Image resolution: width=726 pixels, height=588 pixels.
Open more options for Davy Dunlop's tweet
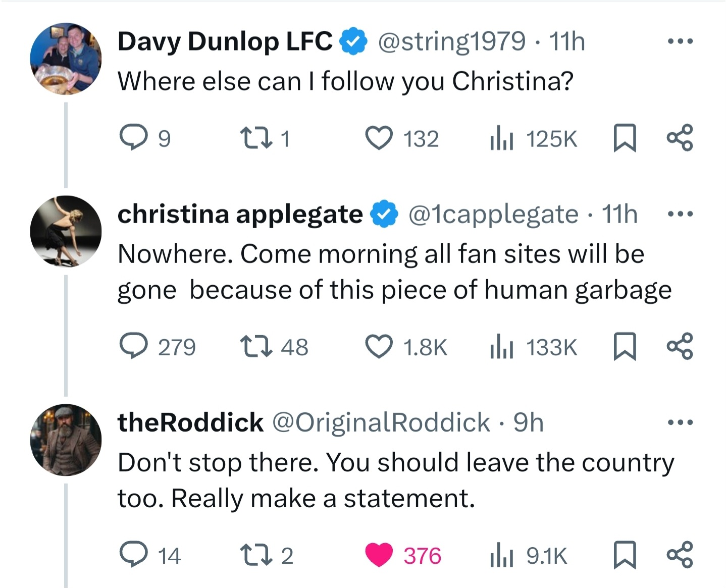tap(680, 41)
